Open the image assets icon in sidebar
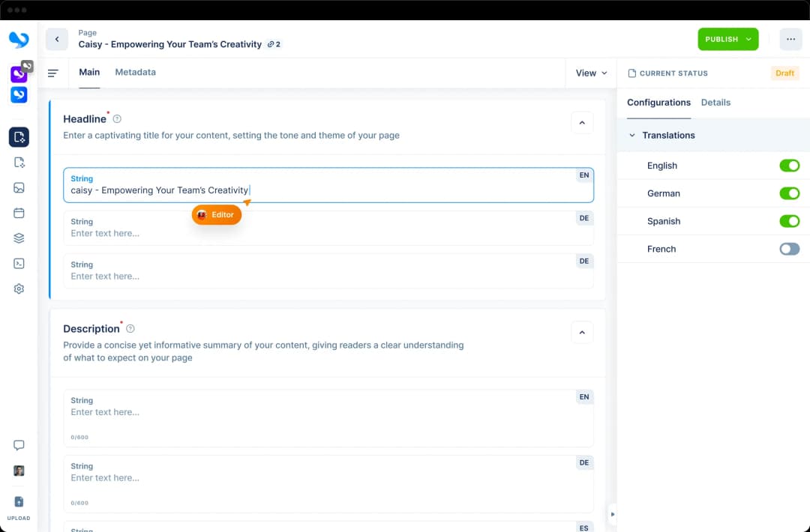 pos(19,188)
